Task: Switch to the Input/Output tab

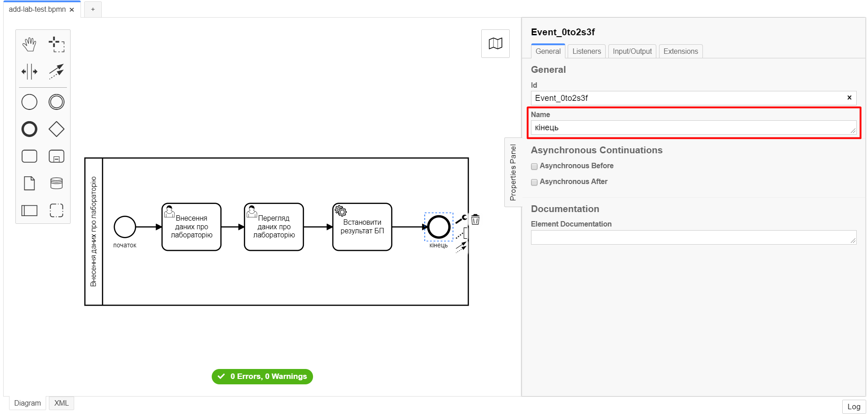Action: 632,52
